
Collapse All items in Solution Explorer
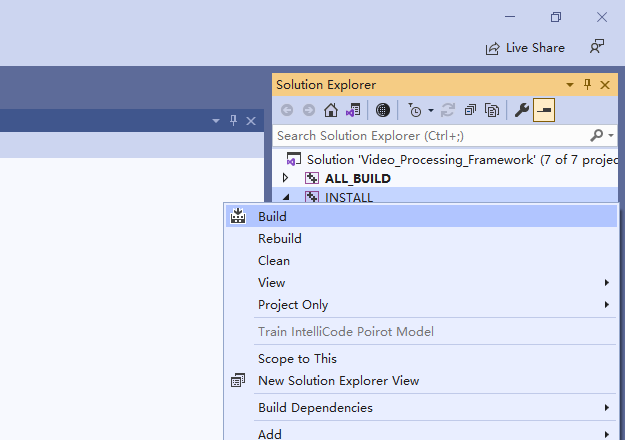[x=470, y=110]
